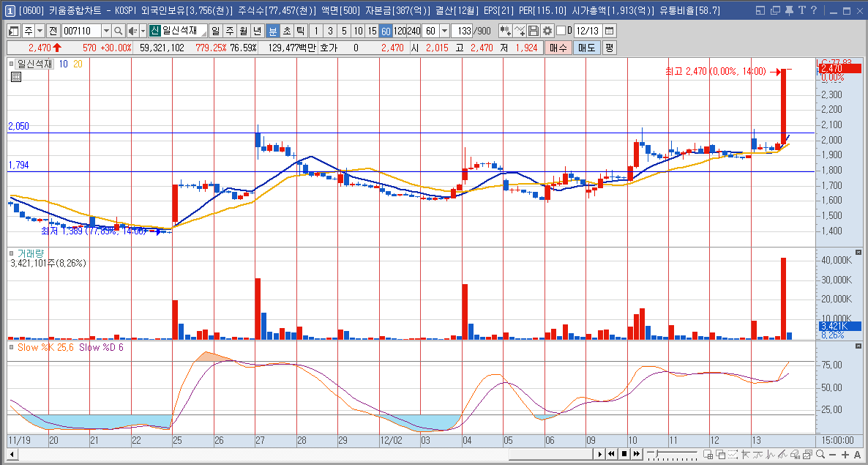
Task: Click the rewind button in playback controls
Action: coord(613,455)
